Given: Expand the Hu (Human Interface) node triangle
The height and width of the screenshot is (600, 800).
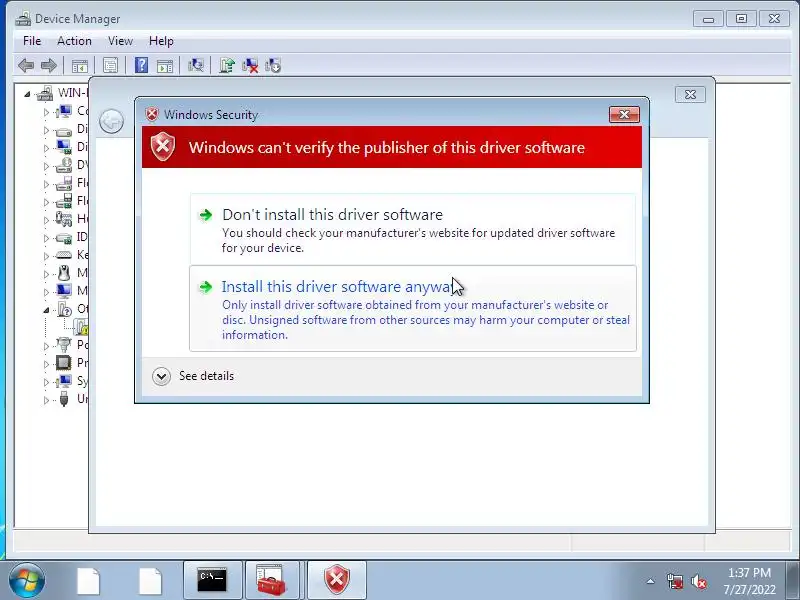Looking at the screenshot, I should [46, 220].
